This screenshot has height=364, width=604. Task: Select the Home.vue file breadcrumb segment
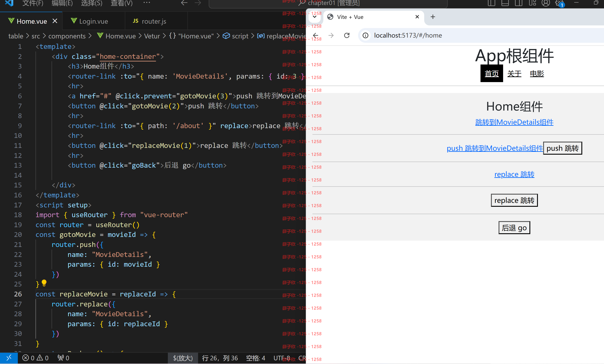(117, 36)
